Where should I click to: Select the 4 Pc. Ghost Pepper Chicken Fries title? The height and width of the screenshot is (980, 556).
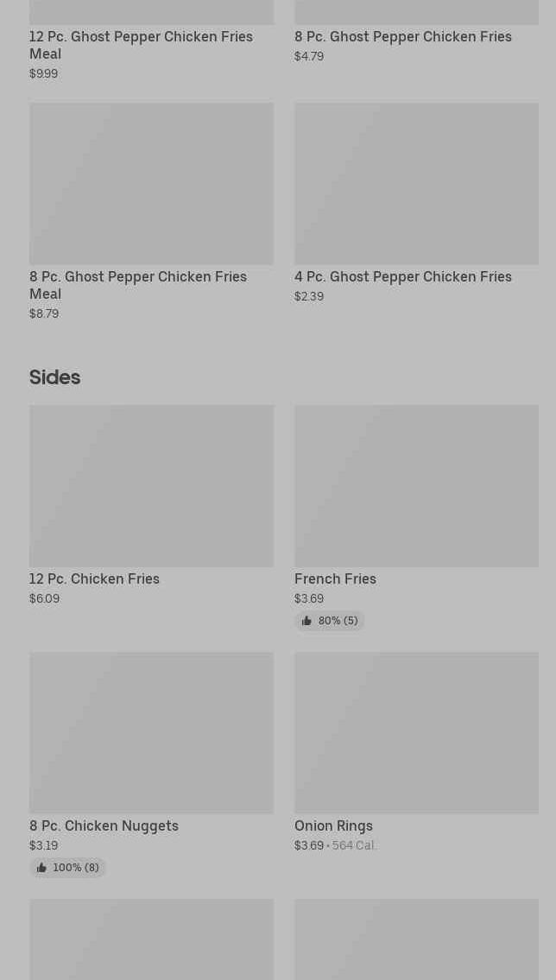pos(402,276)
